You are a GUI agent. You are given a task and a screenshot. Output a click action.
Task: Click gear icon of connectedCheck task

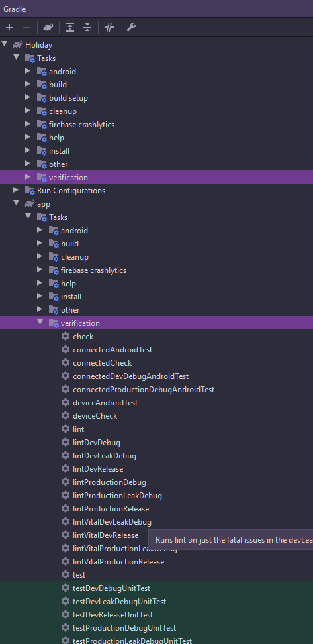click(66, 362)
